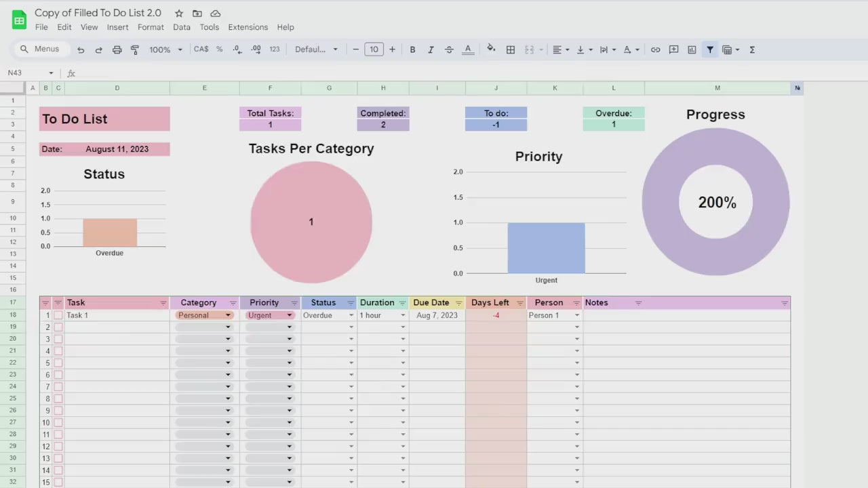Image resolution: width=868 pixels, height=488 pixels.
Task: Tick the checkbox in task row 3
Action: point(58,339)
